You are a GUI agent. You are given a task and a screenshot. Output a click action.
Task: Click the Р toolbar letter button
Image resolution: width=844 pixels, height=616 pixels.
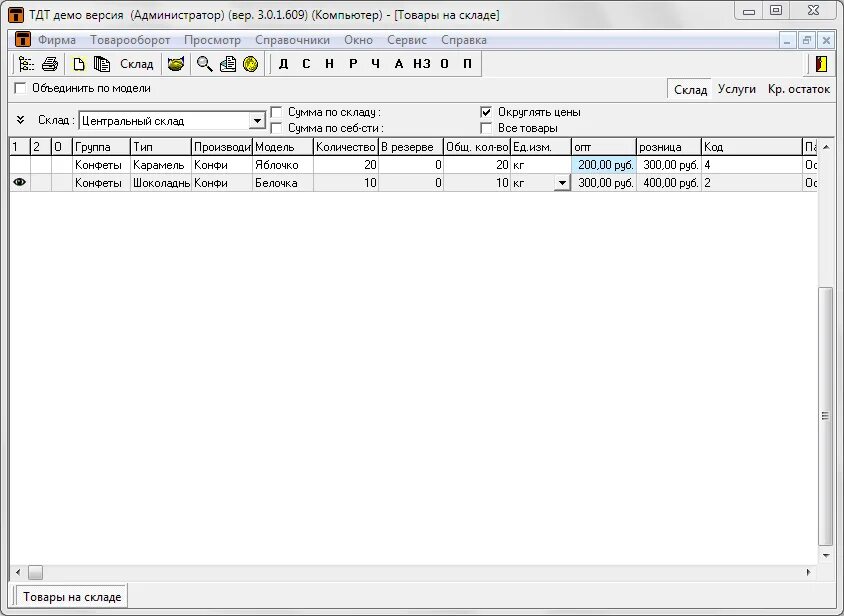point(353,64)
